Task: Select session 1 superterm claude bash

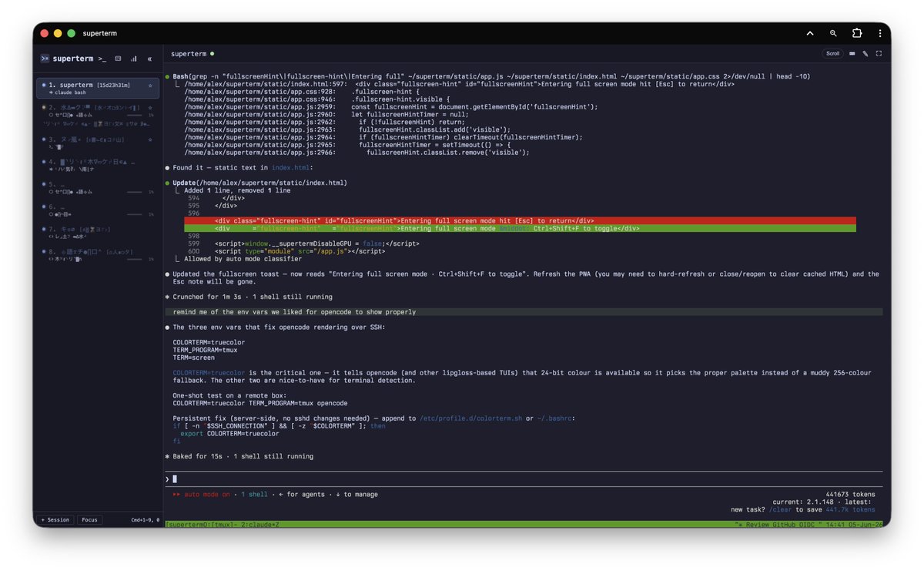Action: [98, 88]
